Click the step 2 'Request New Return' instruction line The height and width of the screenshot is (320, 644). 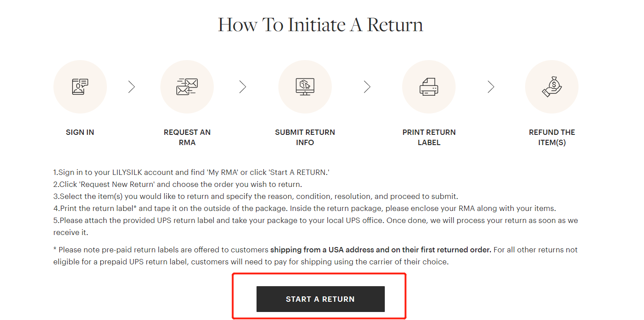tap(178, 184)
